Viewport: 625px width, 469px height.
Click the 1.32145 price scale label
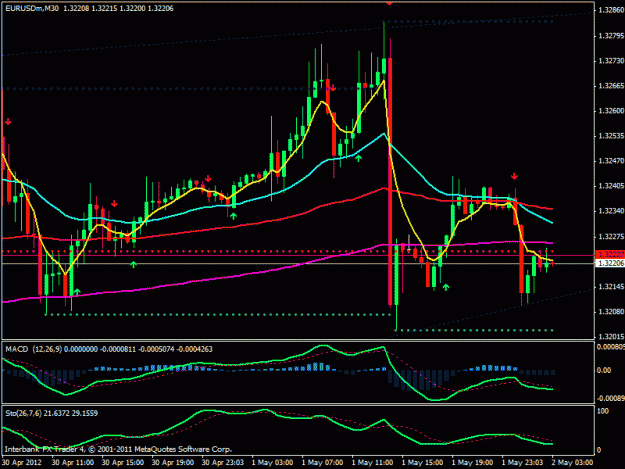pos(611,287)
